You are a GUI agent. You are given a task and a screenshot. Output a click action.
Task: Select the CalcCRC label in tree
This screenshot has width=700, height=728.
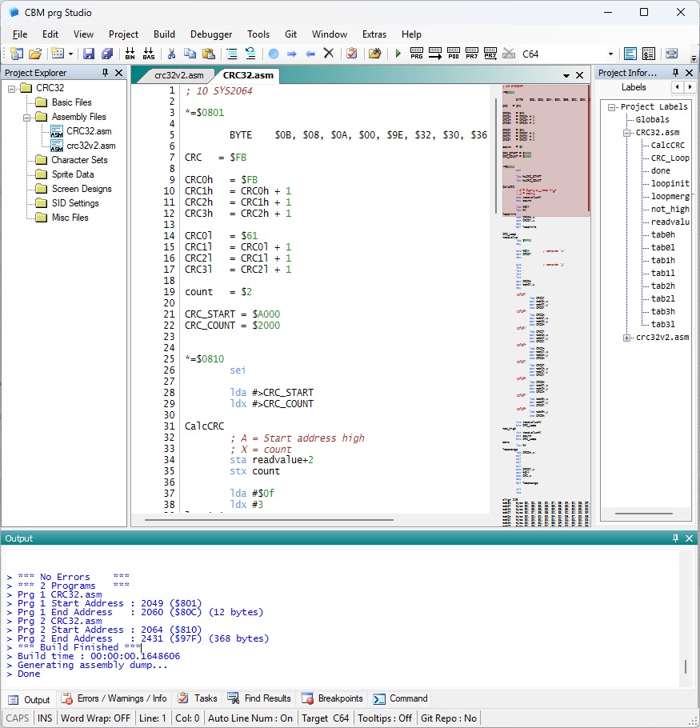(666, 146)
